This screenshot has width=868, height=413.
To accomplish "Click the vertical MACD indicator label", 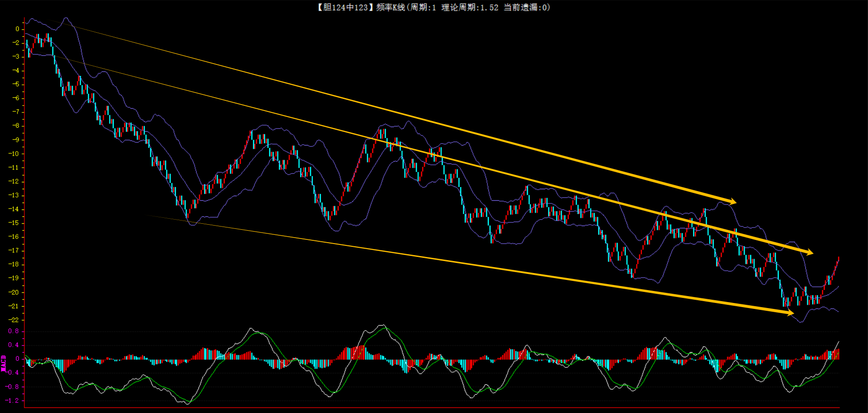I will click(x=4, y=363).
